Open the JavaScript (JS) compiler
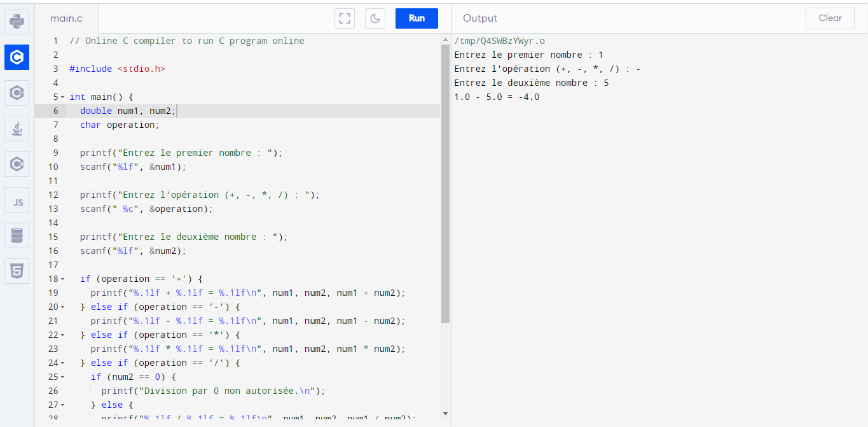 17,200
